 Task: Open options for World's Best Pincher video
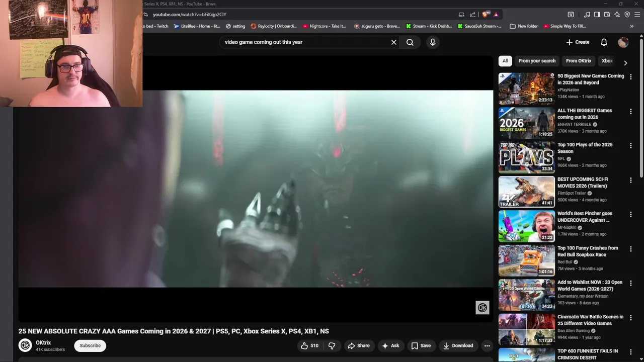(630, 214)
